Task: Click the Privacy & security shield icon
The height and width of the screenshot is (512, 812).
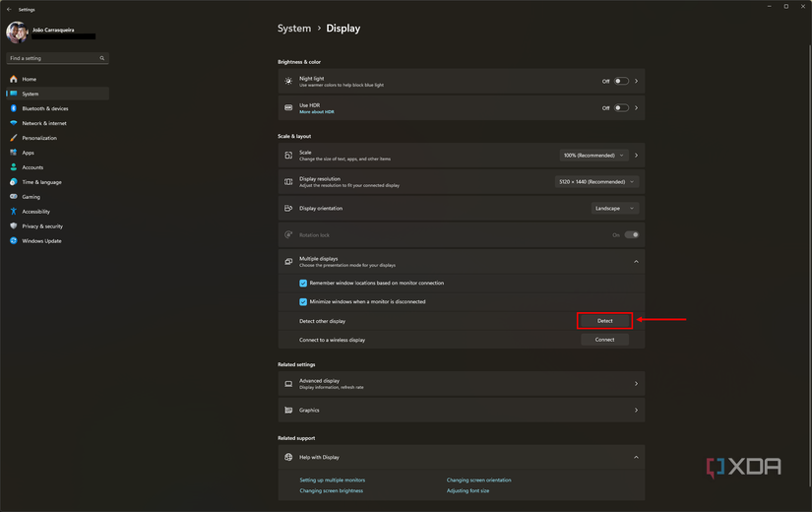Action: 14,226
